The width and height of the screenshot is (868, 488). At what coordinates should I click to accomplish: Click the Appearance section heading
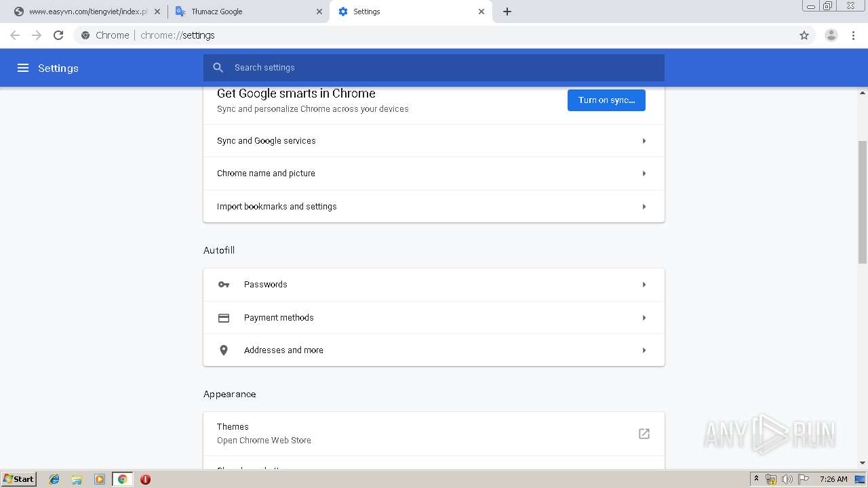[230, 394]
